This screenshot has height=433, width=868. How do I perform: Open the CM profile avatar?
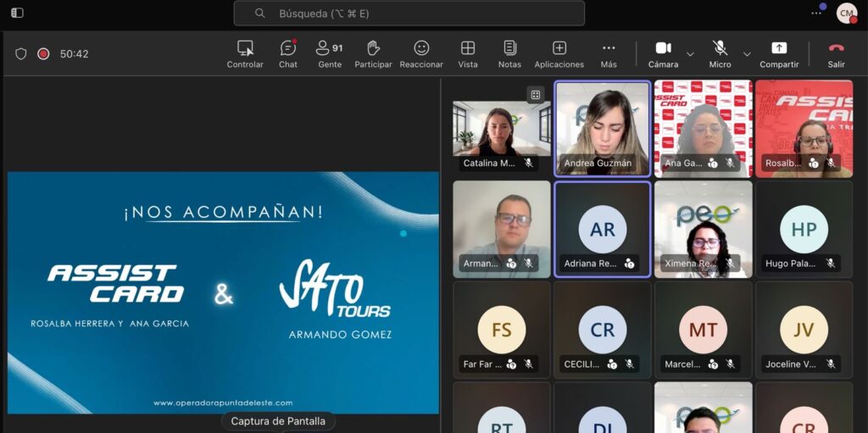847,14
